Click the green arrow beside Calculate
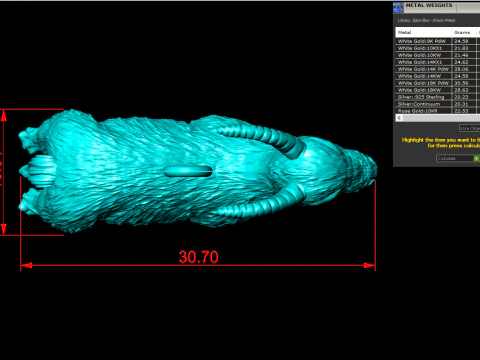Screen dimensions: 480x360 click(477, 159)
